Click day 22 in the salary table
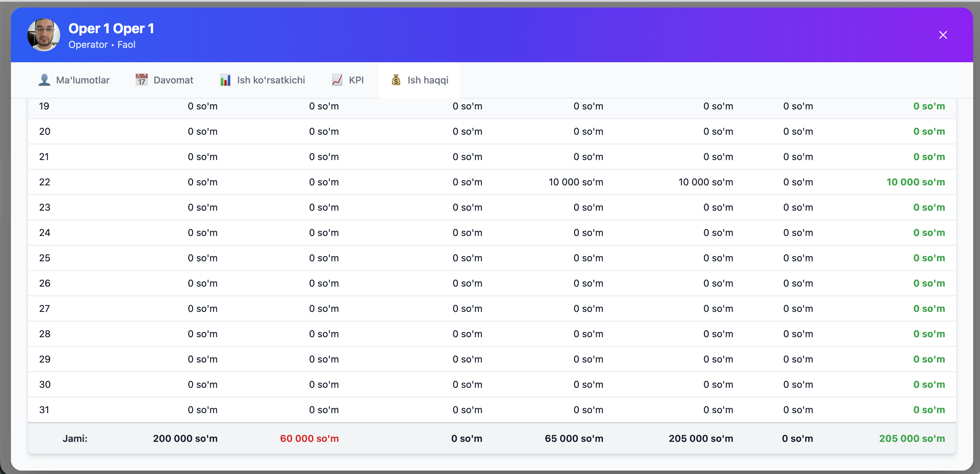Image resolution: width=980 pixels, height=474 pixels. pos(44,182)
